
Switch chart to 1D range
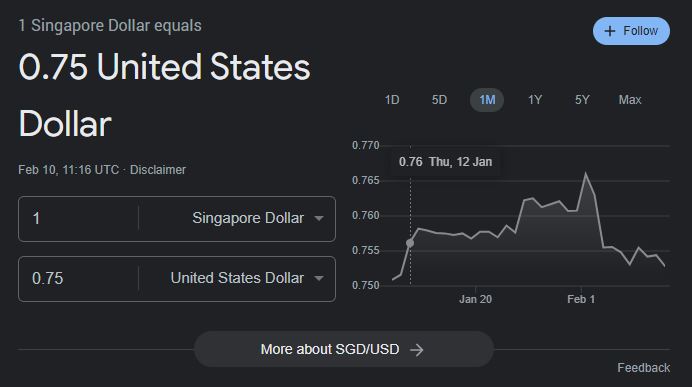(x=392, y=100)
